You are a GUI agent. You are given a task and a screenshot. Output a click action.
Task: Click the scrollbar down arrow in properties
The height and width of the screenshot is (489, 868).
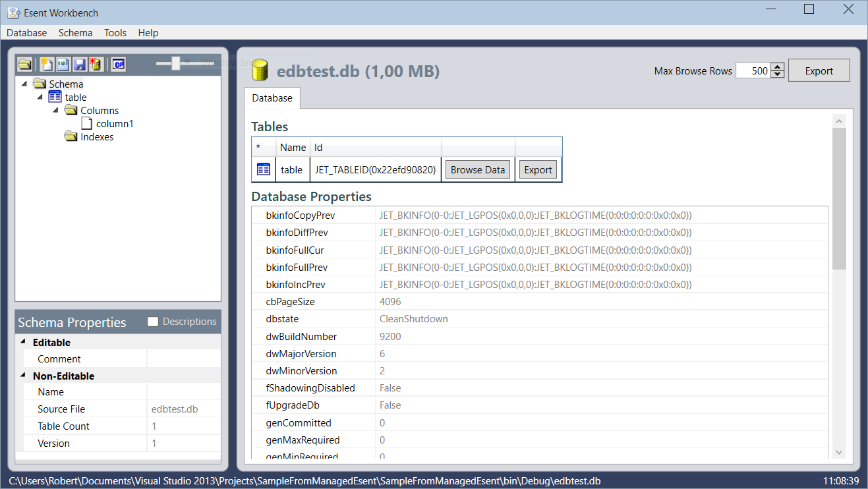coord(839,452)
